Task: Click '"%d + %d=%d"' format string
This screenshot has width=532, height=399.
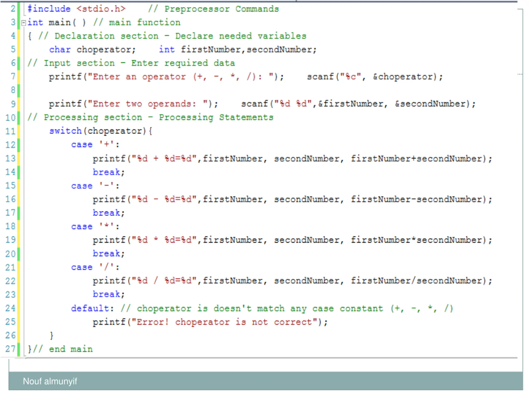Action: pos(164,159)
